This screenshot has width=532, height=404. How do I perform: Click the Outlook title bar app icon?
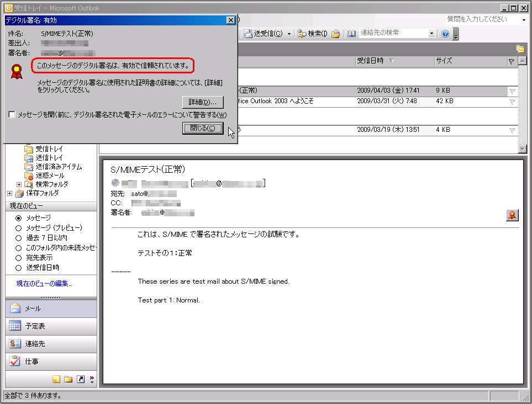tap(8, 8)
